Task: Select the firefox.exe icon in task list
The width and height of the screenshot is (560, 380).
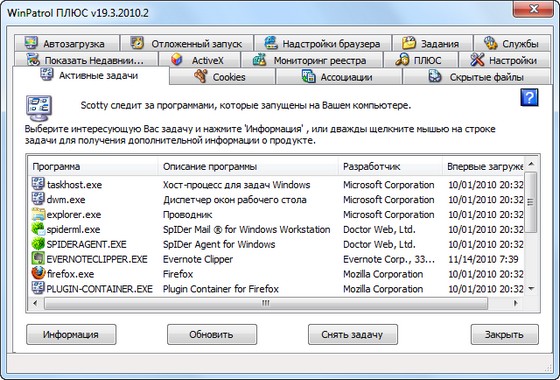Action: click(38, 274)
